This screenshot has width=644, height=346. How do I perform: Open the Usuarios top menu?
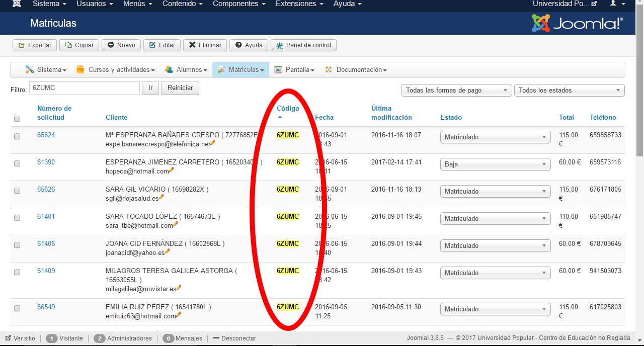click(x=95, y=4)
